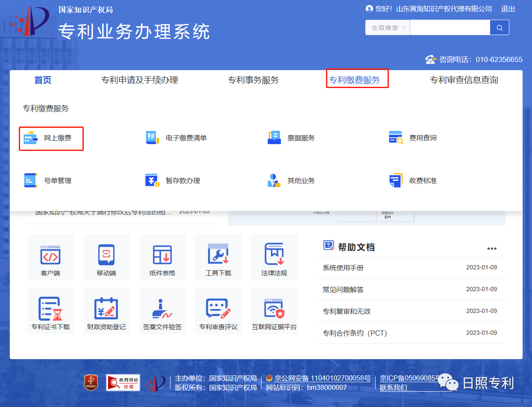Click the 暂存款办理 deposit icon
Image resolution: width=532 pixels, height=407 pixels.
coord(152,180)
